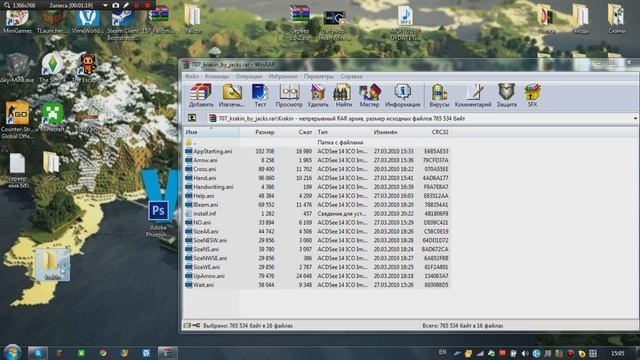
Task: Select the Arrow.ani file
Action: point(316,160)
